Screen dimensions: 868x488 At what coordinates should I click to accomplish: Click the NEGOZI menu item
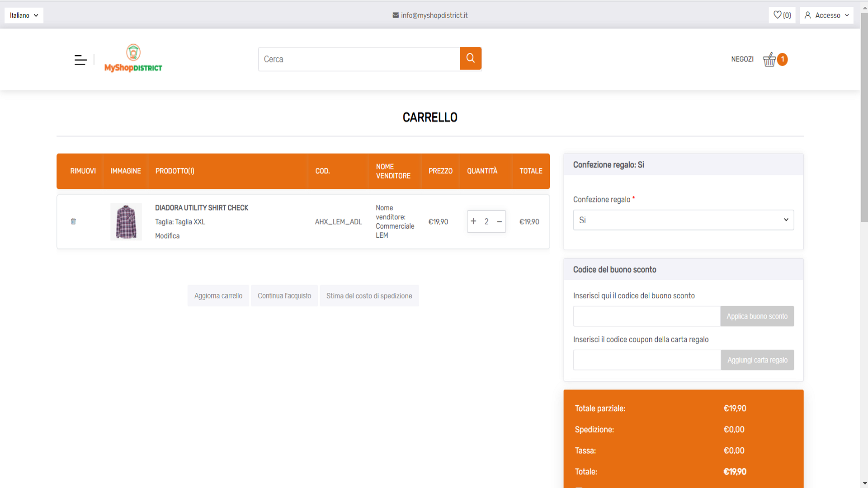742,59
